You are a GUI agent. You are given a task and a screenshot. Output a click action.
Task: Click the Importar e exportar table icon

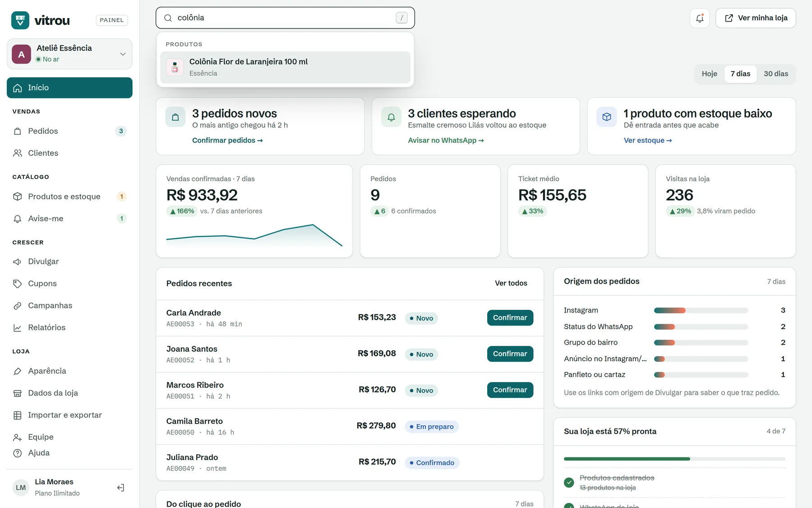[x=18, y=415]
